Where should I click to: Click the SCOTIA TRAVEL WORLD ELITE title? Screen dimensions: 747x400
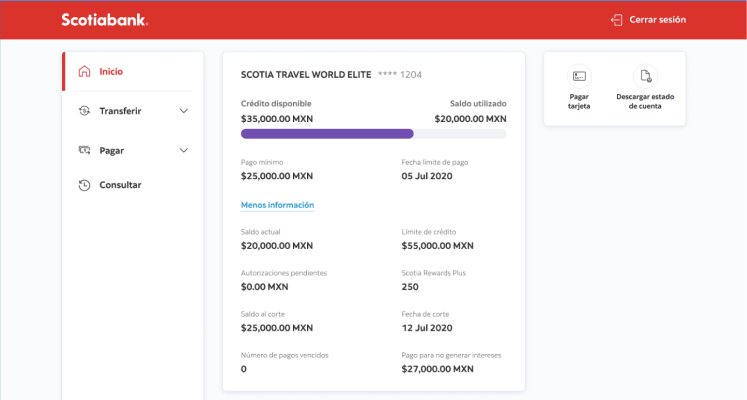coord(306,75)
